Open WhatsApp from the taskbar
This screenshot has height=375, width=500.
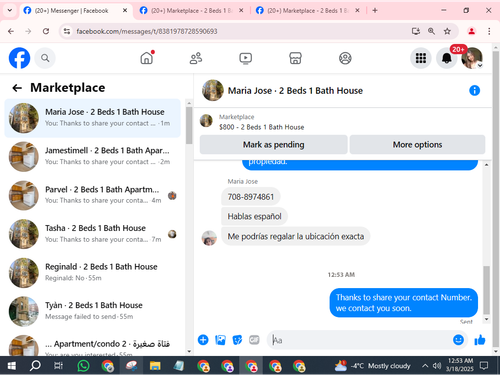click(83, 366)
